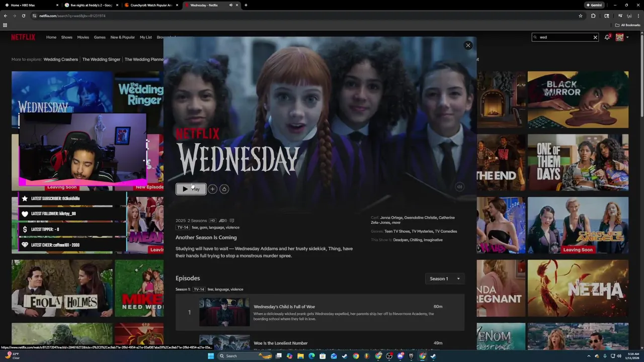Open the One of Them Days card
This screenshot has height=362, width=644.
[x=578, y=162]
